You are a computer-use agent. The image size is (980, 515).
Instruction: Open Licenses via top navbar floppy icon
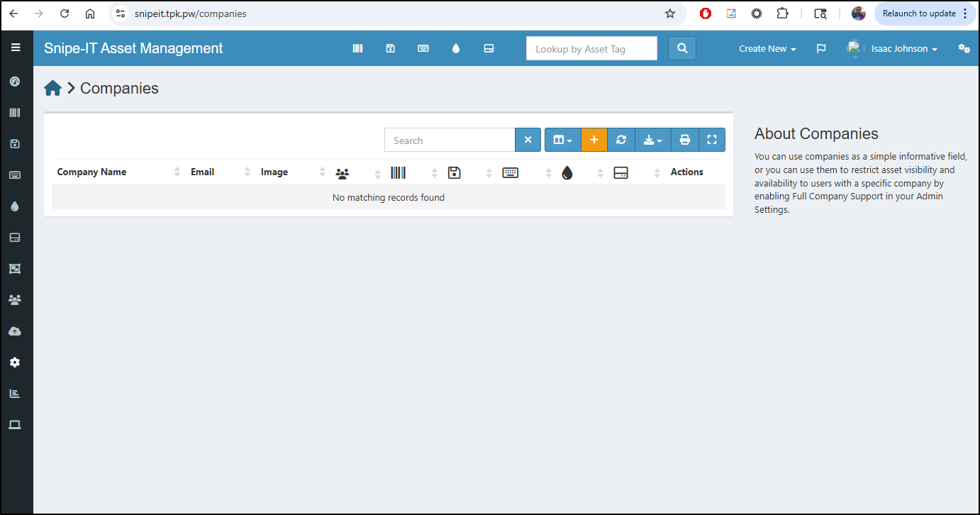390,48
